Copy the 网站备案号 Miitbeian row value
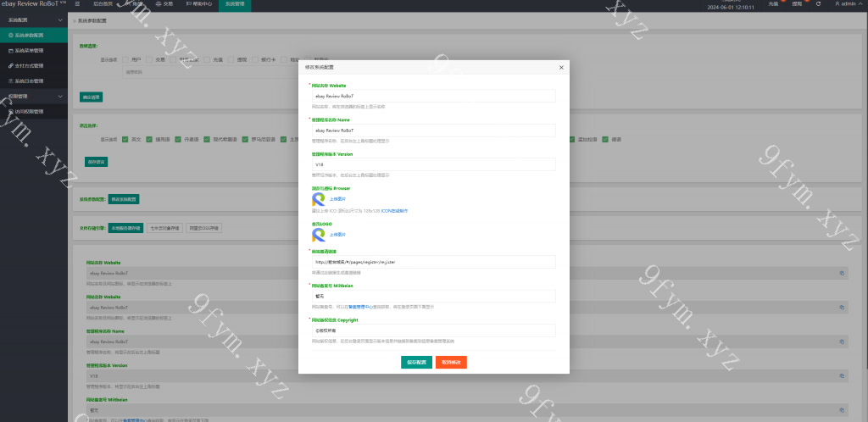Viewport: 868px width, 422px height. [842, 410]
